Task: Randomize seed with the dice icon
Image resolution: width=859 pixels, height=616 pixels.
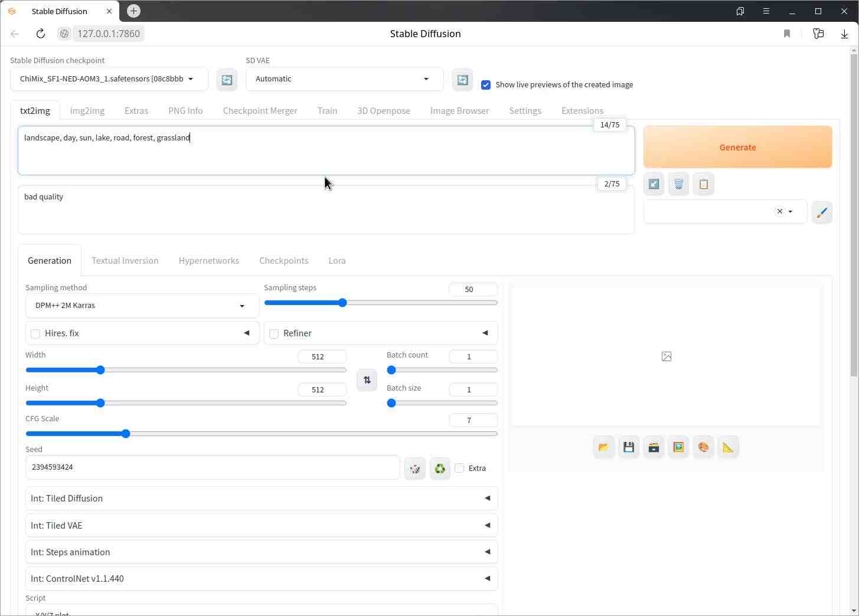Action: point(415,468)
